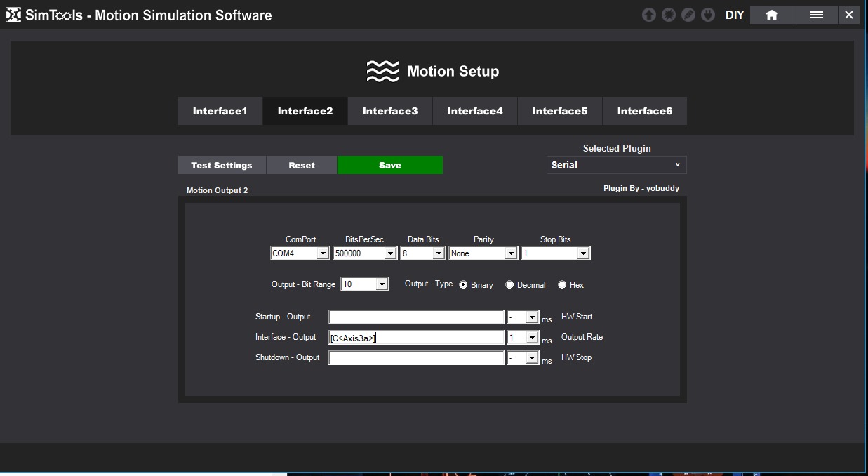Expand the Parity dropdown

[483, 253]
